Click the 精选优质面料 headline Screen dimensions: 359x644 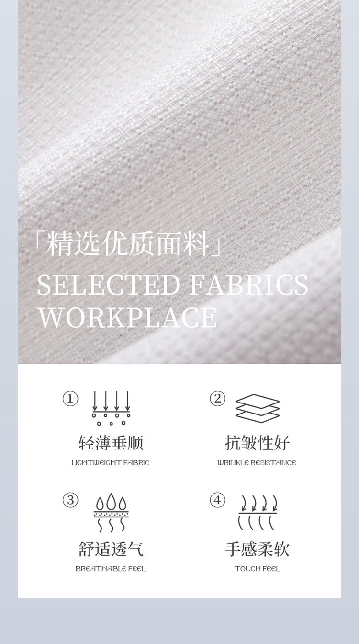point(128,244)
